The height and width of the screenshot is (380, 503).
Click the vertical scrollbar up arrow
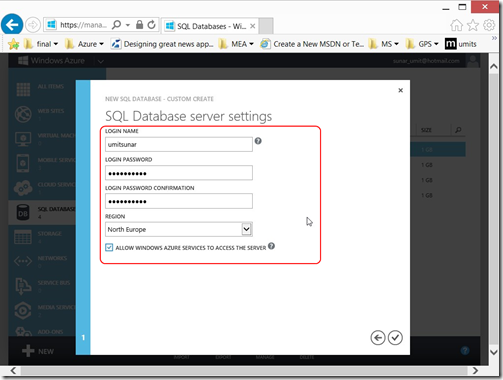[494, 66]
